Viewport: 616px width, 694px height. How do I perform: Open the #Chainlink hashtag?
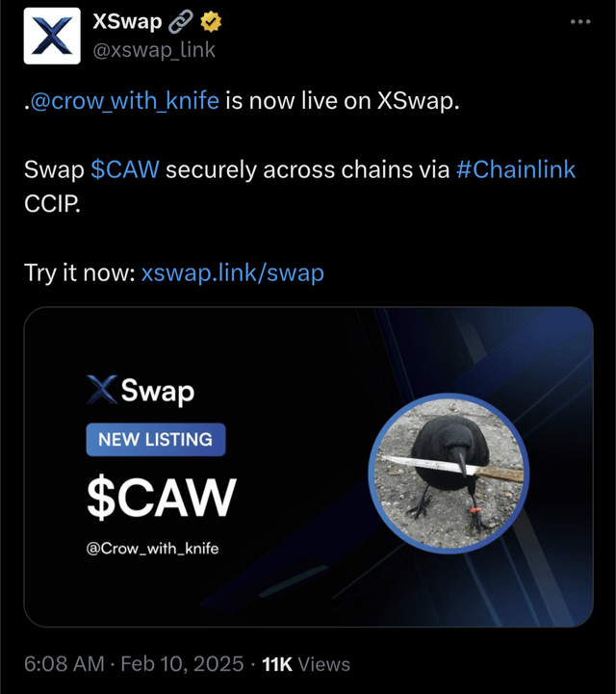click(x=516, y=169)
